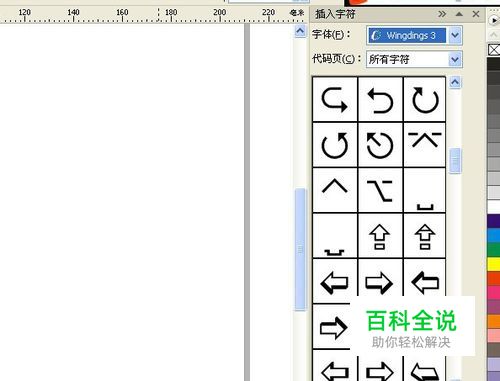Viewport: 500px width, 381px height.
Task: Open the font dropdown showing Wingdings 3
Action: (x=455, y=35)
